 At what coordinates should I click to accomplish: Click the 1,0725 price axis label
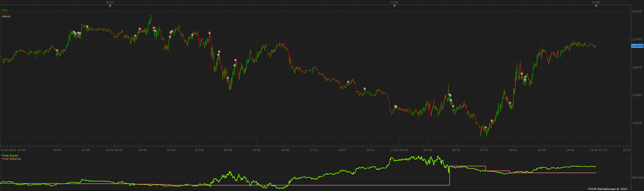pos(637,11)
